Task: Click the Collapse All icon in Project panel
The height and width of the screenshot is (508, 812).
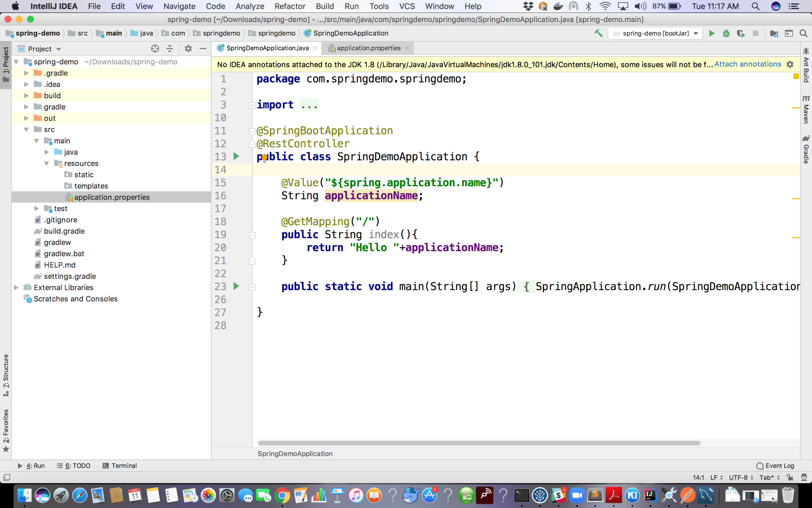Action: coord(170,49)
